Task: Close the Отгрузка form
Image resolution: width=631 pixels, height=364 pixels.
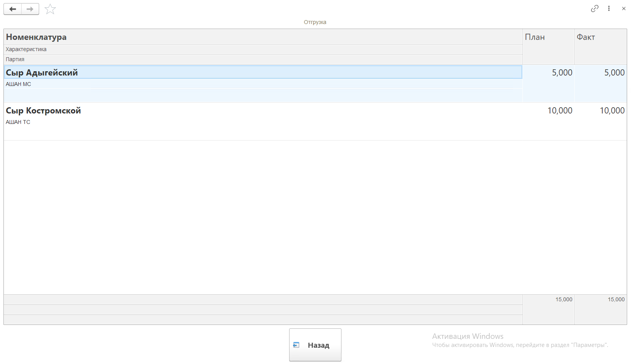Action: pos(624,9)
